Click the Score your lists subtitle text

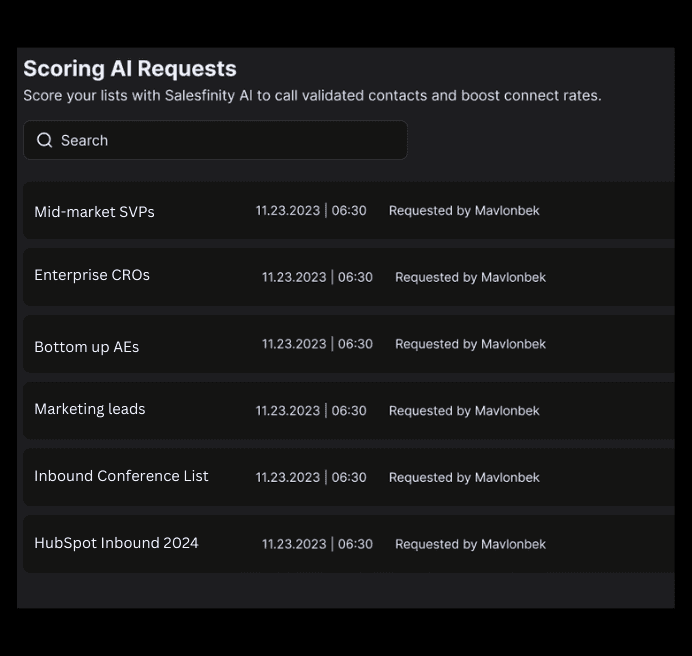(x=312, y=96)
